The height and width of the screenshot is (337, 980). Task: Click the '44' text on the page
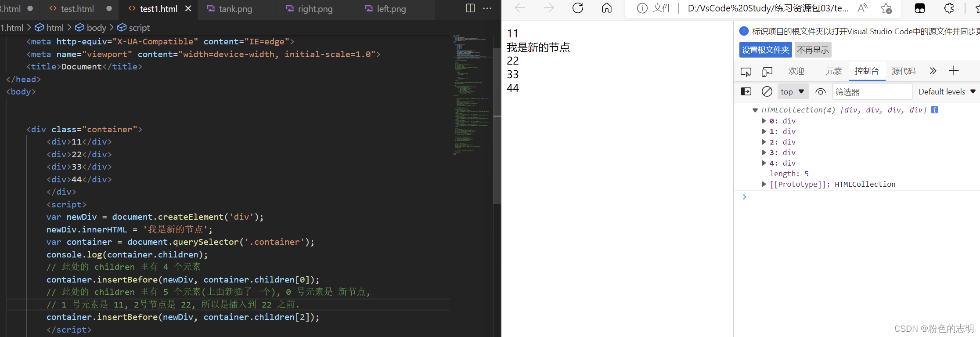(x=513, y=88)
